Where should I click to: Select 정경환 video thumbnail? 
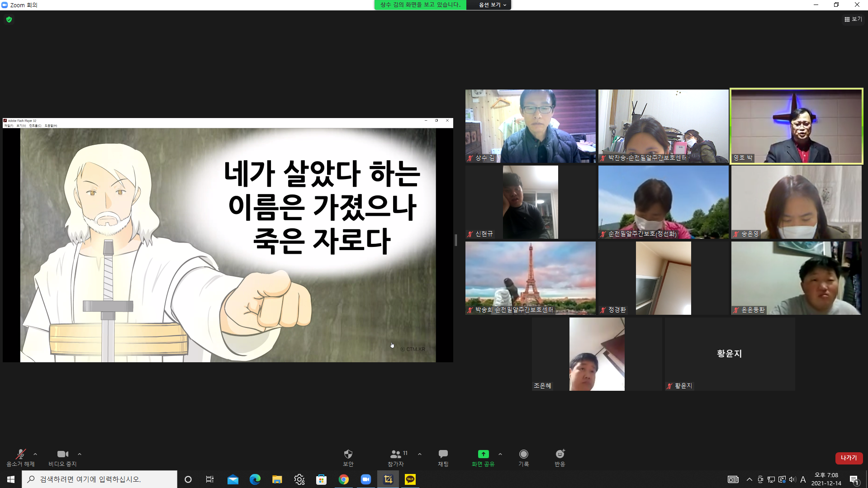coord(664,278)
